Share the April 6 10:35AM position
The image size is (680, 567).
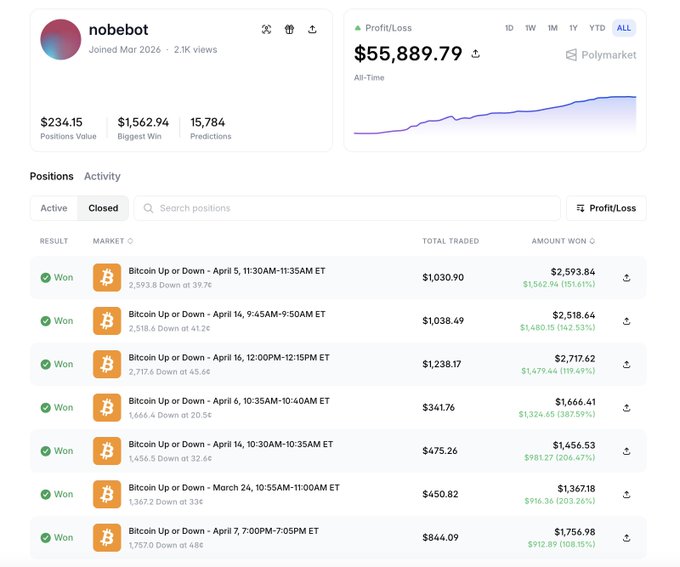626,408
